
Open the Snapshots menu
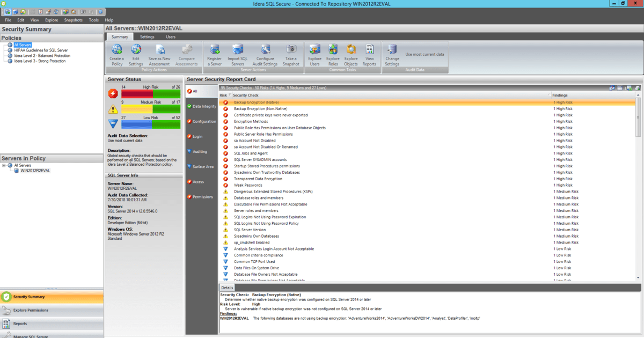(x=73, y=19)
